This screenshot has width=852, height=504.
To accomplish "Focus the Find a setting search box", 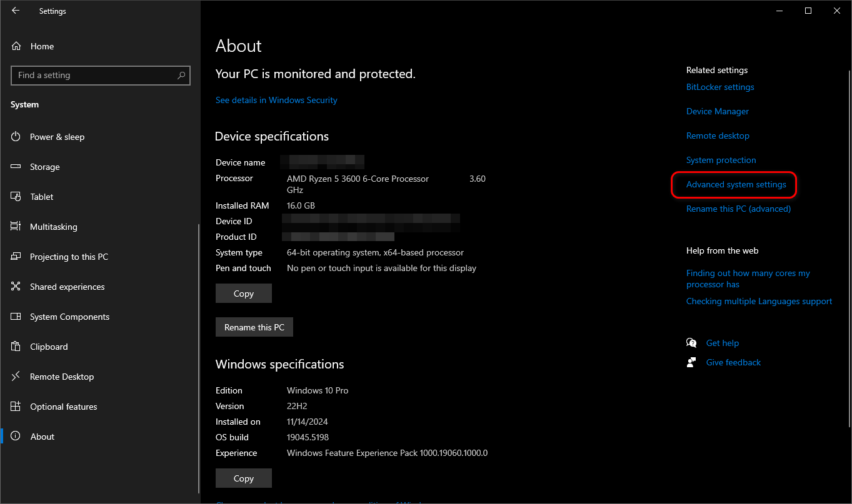I will point(94,76).
